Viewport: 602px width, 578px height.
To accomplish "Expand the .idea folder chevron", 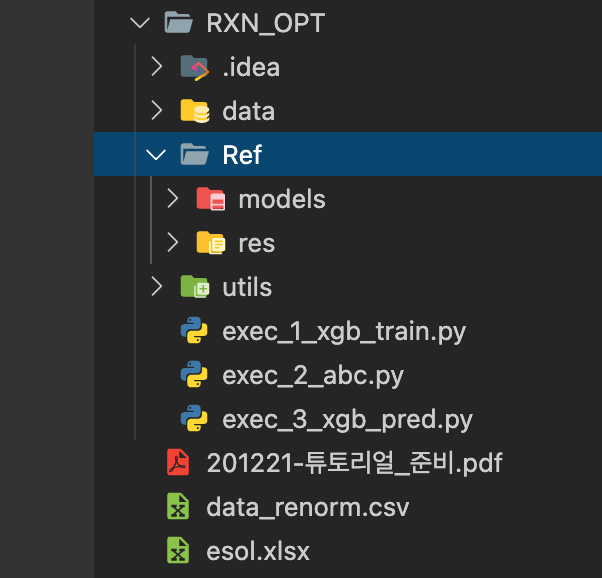I will [x=157, y=66].
